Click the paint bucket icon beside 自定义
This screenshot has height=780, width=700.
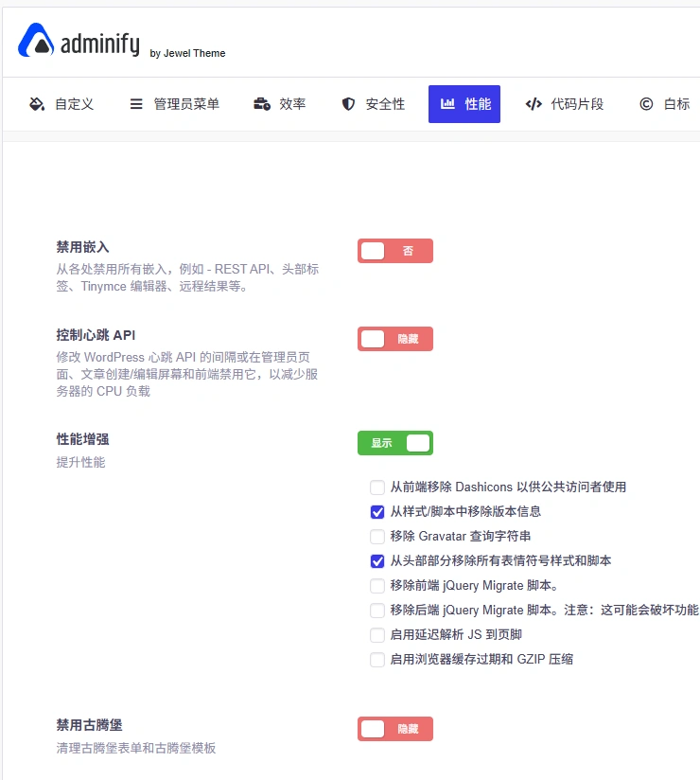click(x=37, y=104)
